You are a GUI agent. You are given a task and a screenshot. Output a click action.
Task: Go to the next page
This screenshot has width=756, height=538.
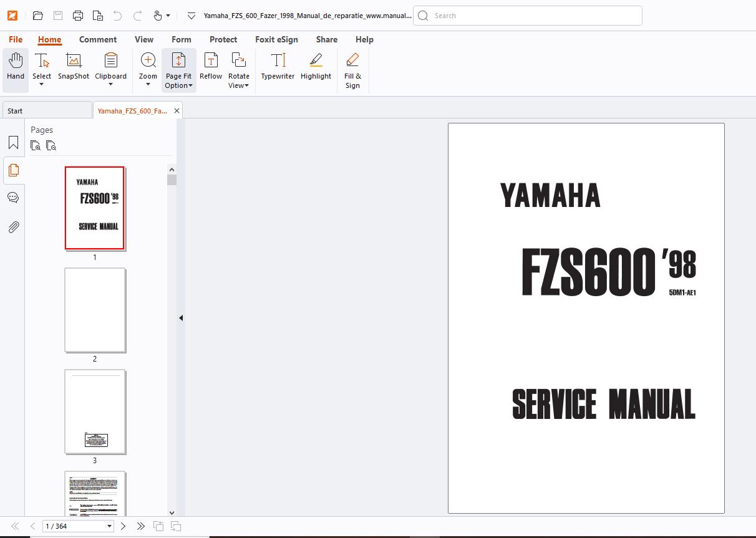point(123,526)
